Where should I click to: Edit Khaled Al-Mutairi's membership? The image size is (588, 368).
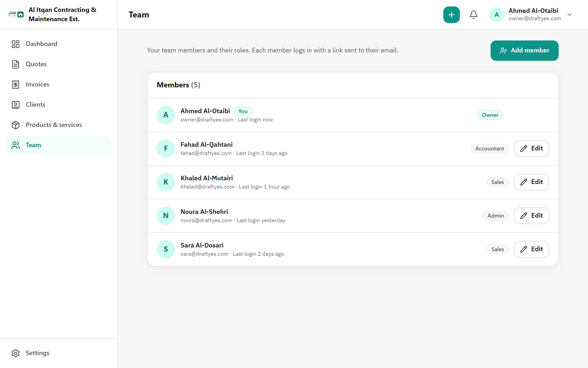(531, 182)
